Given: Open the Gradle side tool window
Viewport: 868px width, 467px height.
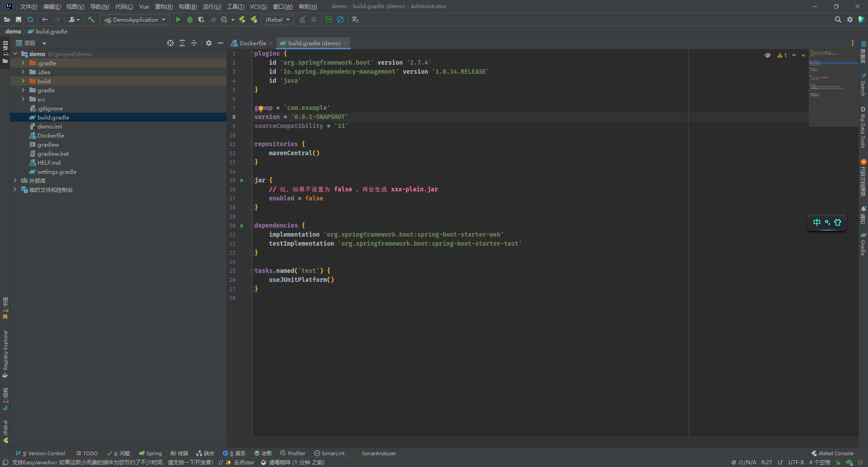Looking at the screenshot, I should click(x=863, y=244).
